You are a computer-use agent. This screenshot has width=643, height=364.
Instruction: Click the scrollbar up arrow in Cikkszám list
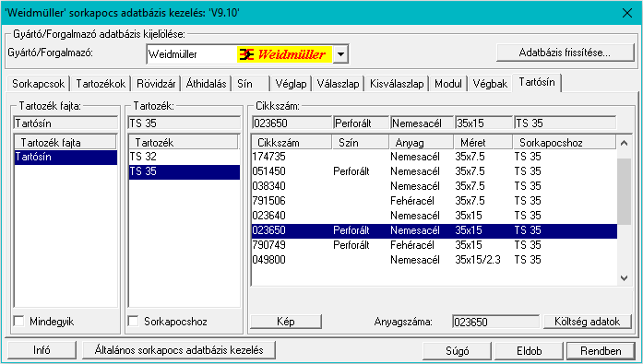(x=625, y=143)
